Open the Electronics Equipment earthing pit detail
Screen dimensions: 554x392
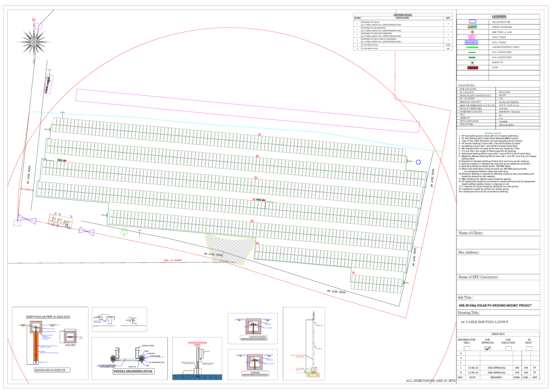[x=253, y=329]
